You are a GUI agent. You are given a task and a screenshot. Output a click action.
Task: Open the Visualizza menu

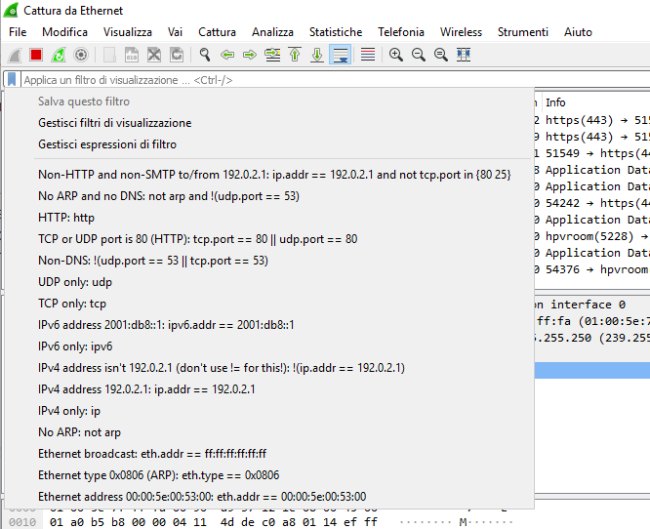128,32
